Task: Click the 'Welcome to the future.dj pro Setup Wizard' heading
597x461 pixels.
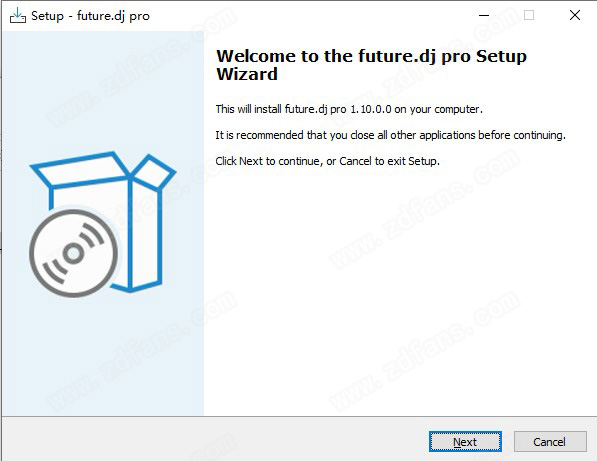Action: (x=371, y=65)
